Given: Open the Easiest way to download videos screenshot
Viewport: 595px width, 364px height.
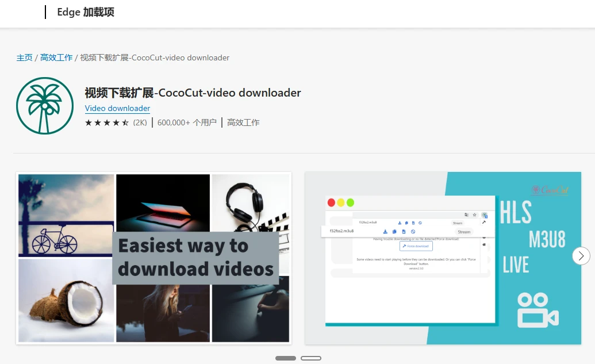Looking at the screenshot, I should tap(153, 258).
